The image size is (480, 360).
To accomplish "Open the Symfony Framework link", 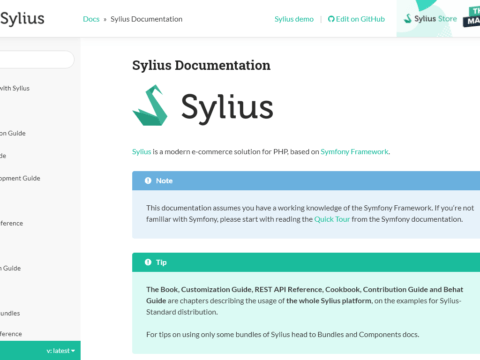I will tap(354, 152).
